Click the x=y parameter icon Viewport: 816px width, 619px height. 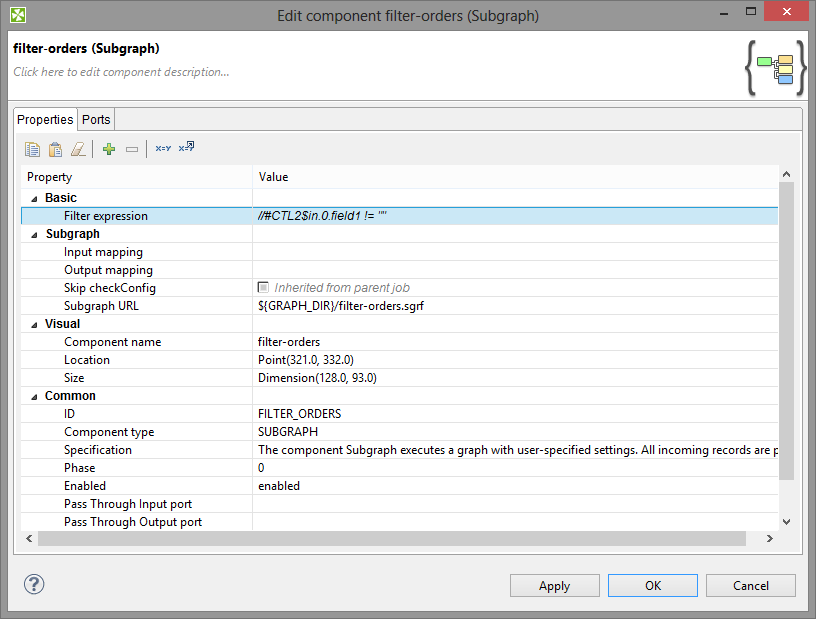(163, 149)
